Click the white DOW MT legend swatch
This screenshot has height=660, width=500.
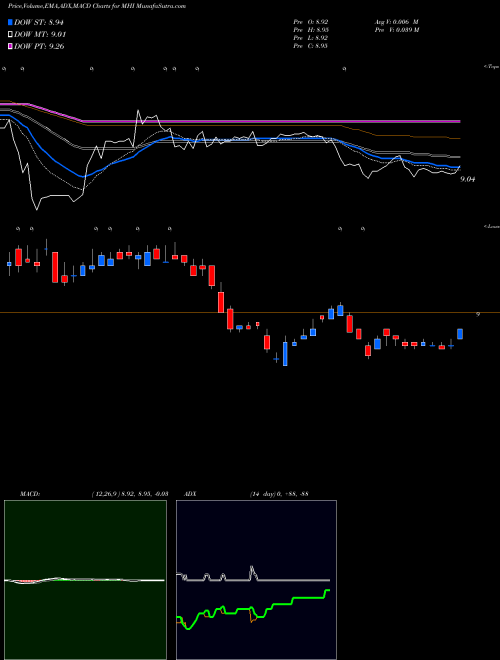[11, 35]
